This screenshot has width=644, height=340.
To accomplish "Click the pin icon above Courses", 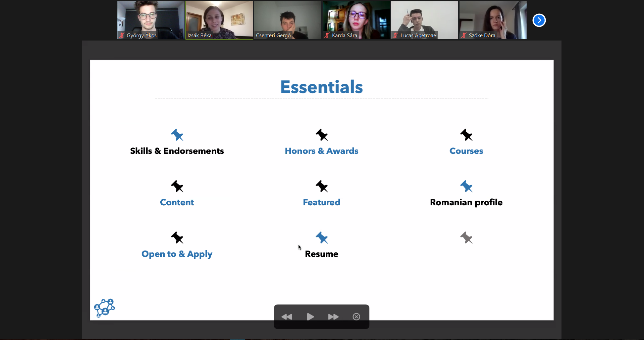I will 466,135.
